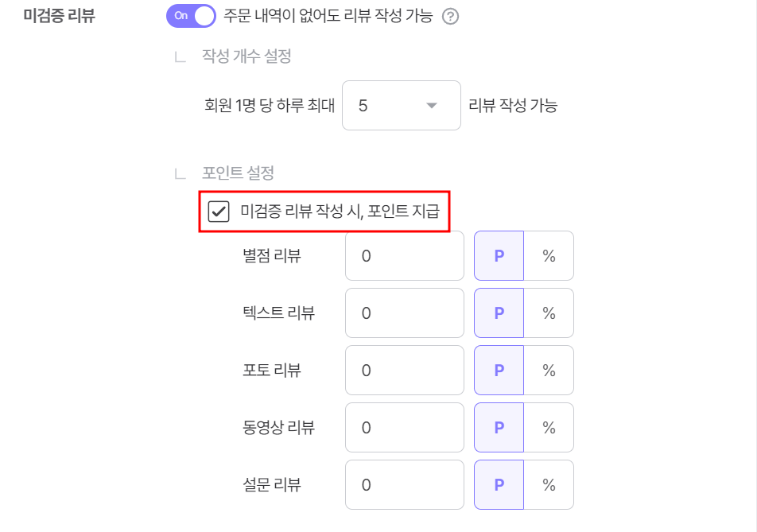Viewport: 757px width, 532px height.
Task: Select % unit for 텍스트 리뷰
Action: pyautogui.click(x=549, y=313)
